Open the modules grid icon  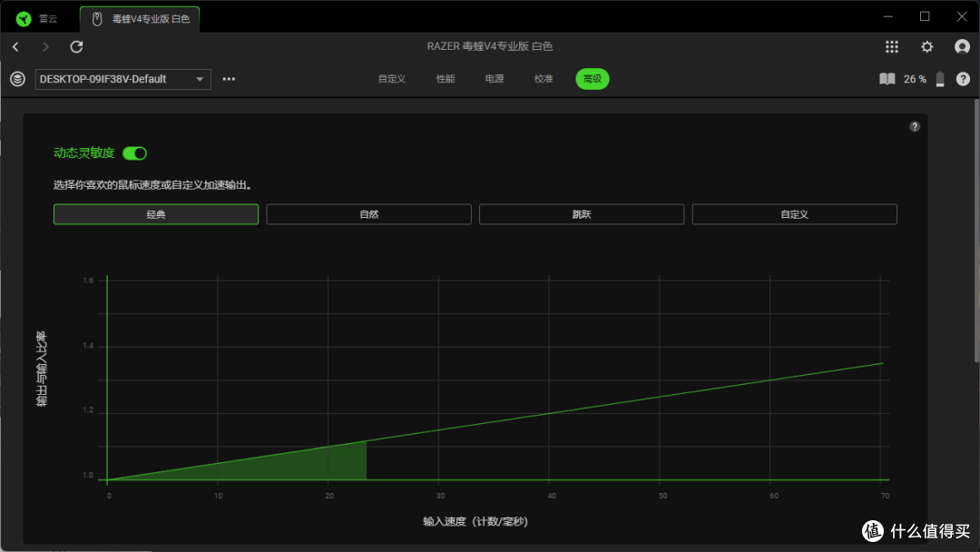coord(892,47)
